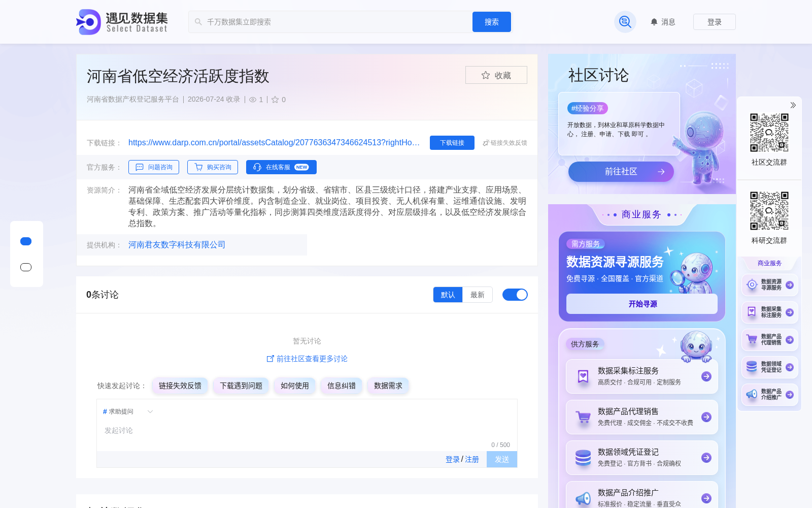The width and height of the screenshot is (812, 508).
Task: Click 注册 link in discussion box
Action: (472, 459)
